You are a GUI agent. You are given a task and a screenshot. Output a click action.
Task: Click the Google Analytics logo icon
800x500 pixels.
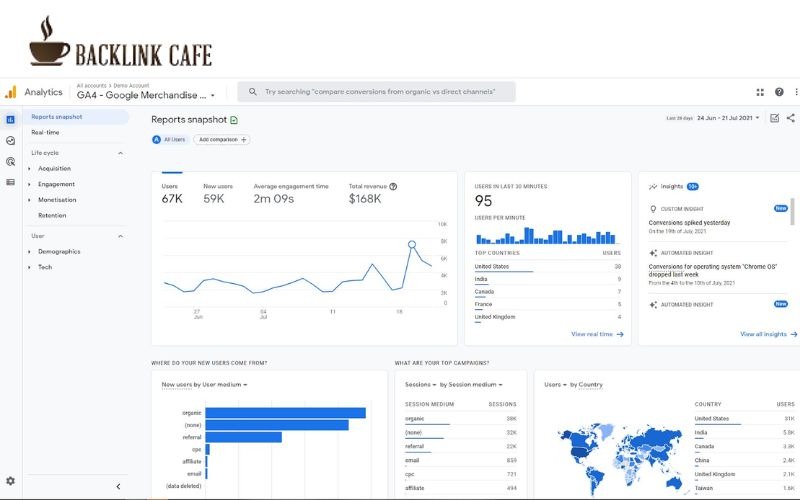coord(11,92)
